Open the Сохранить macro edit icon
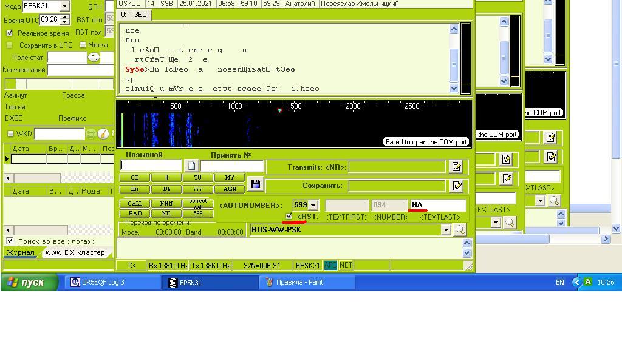This screenshot has height=364, width=622. click(x=457, y=186)
